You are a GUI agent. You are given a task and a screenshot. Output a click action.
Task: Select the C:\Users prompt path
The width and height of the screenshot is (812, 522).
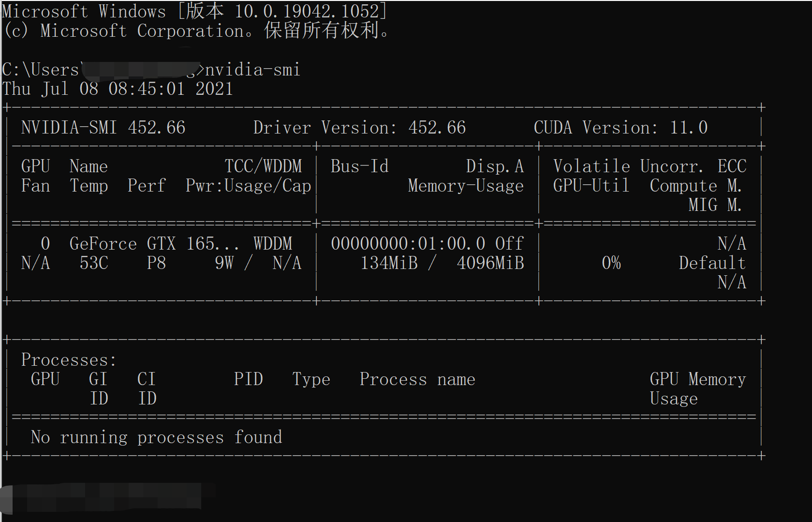pyautogui.click(x=39, y=69)
